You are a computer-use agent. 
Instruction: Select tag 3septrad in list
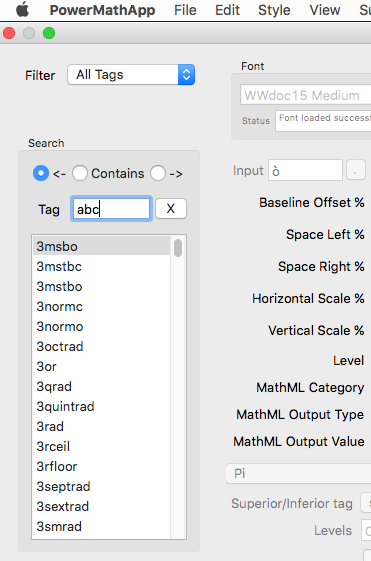coord(102,487)
